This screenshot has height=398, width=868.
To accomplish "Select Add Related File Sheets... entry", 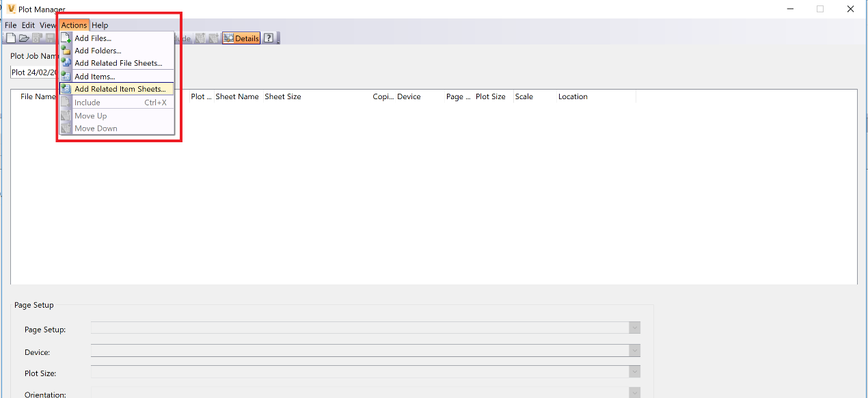I will tap(116, 63).
